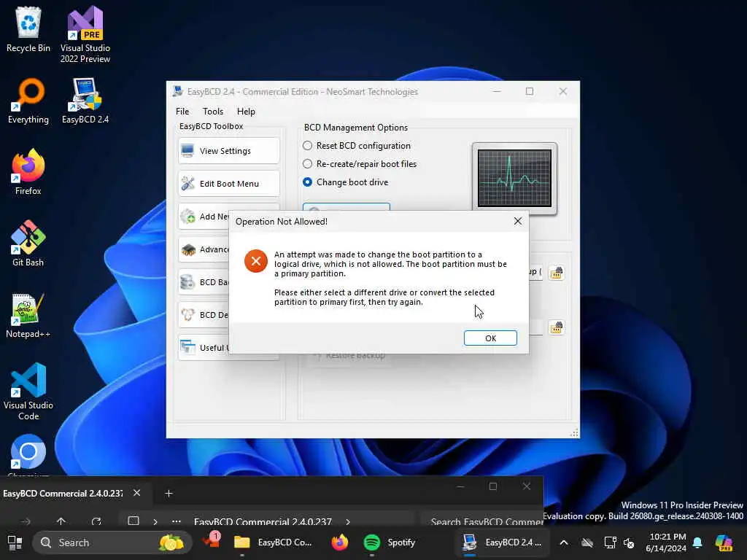Viewport: 747px width, 560px height.
Task: Expand the chevron before the ellipsis in address bar
Action: (155, 522)
